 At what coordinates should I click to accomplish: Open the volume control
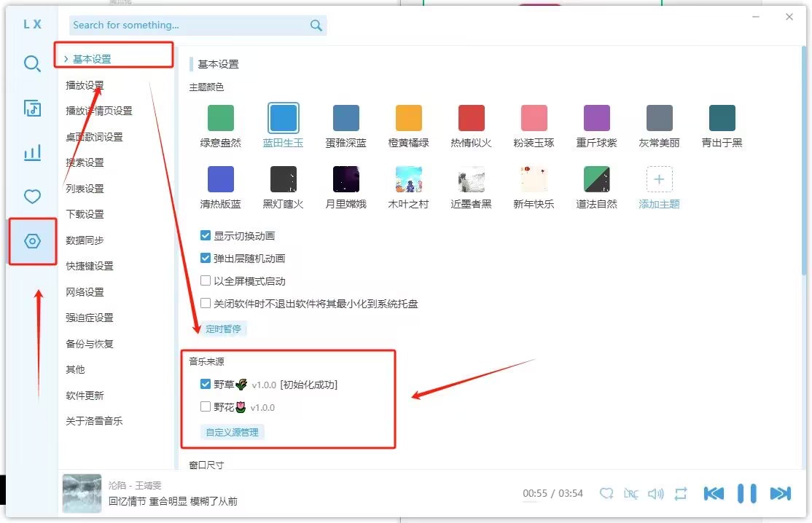click(x=655, y=493)
